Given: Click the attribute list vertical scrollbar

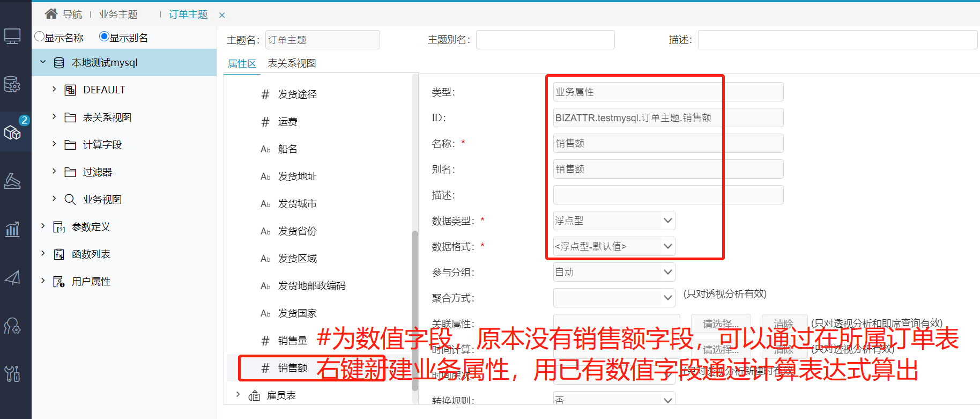Looking at the screenshot, I should coord(414,311).
